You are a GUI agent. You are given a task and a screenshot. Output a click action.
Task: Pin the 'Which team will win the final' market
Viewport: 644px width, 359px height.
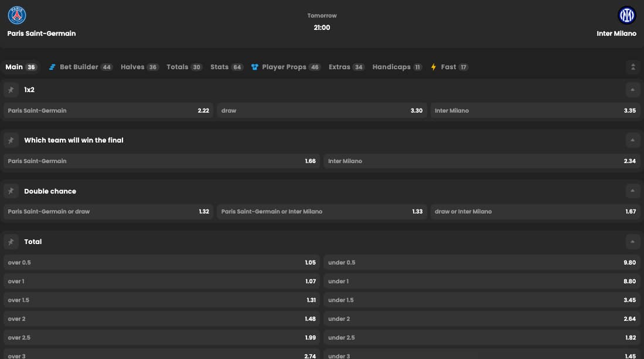point(11,140)
